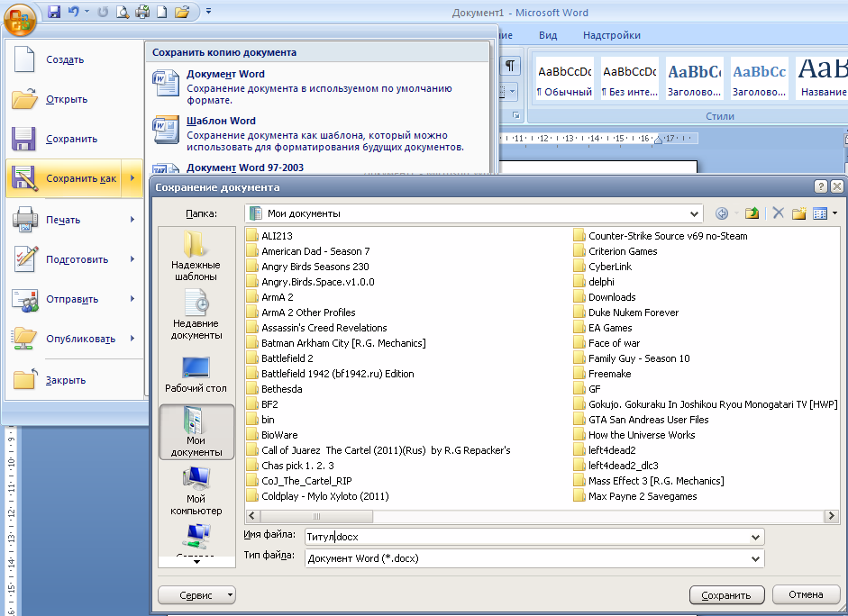Go up one folder level icon
The height and width of the screenshot is (616, 848).
pos(752,213)
